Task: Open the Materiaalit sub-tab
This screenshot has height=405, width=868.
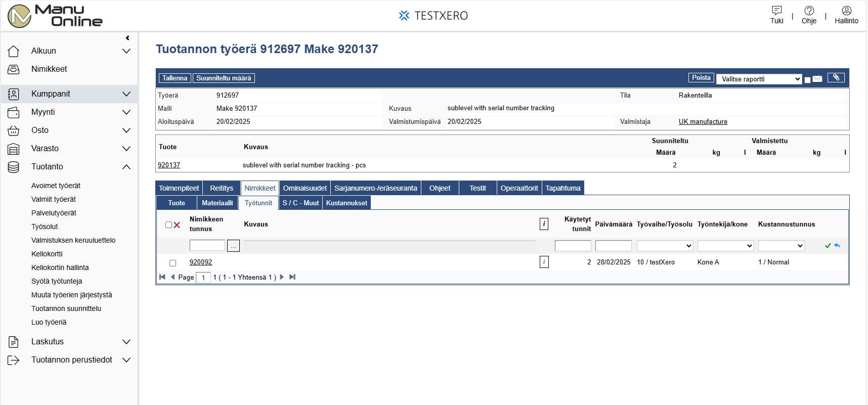Action: (218, 203)
